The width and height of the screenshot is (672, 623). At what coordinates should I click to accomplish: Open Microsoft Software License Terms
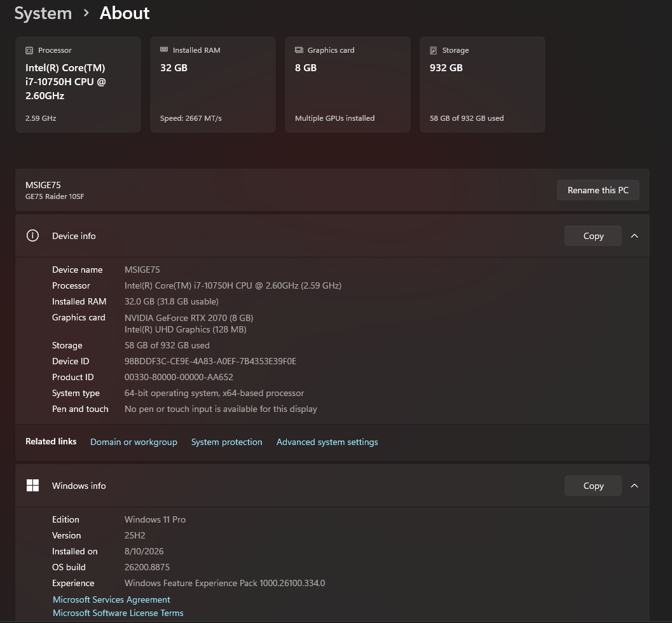pyautogui.click(x=118, y=613)
